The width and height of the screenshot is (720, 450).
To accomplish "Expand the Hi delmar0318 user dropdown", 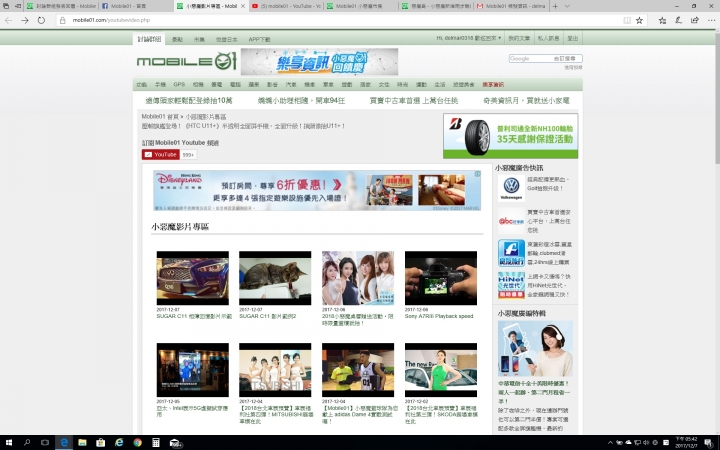I will coord(468,38).
